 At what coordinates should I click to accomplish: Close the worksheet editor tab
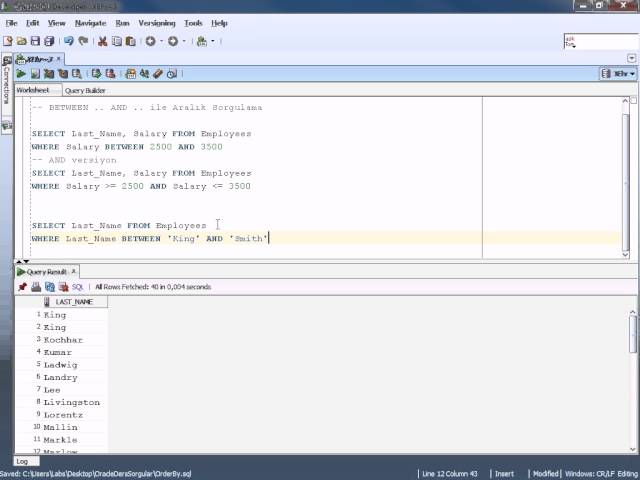point(58,59)
